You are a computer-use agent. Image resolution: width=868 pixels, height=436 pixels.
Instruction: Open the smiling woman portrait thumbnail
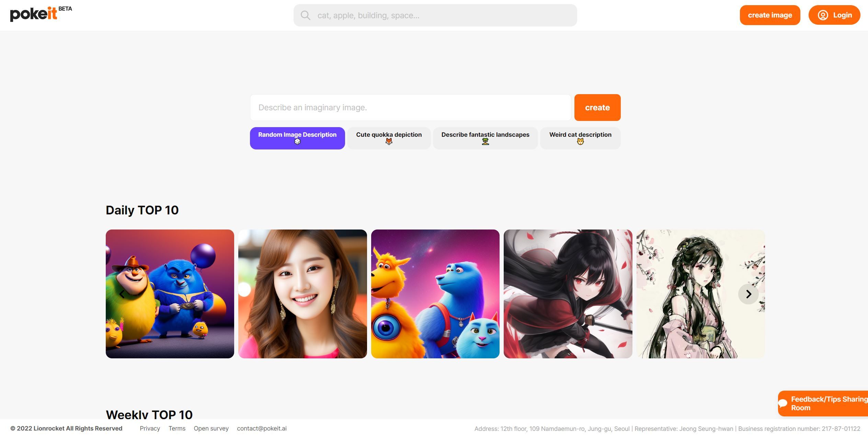tap(302, 294)
